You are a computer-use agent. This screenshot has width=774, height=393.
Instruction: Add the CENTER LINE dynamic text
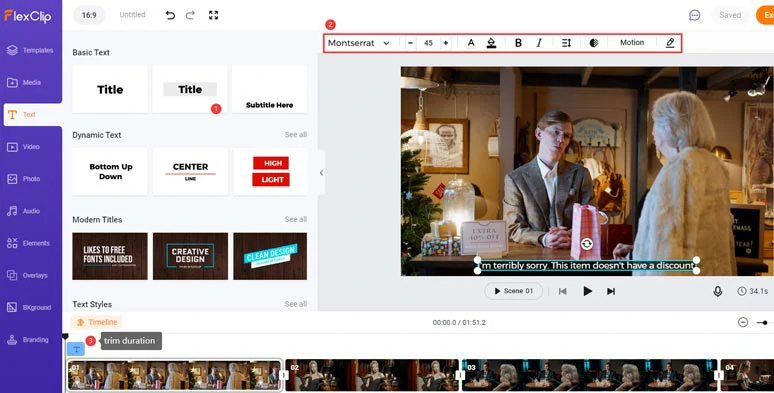point(190,171)
